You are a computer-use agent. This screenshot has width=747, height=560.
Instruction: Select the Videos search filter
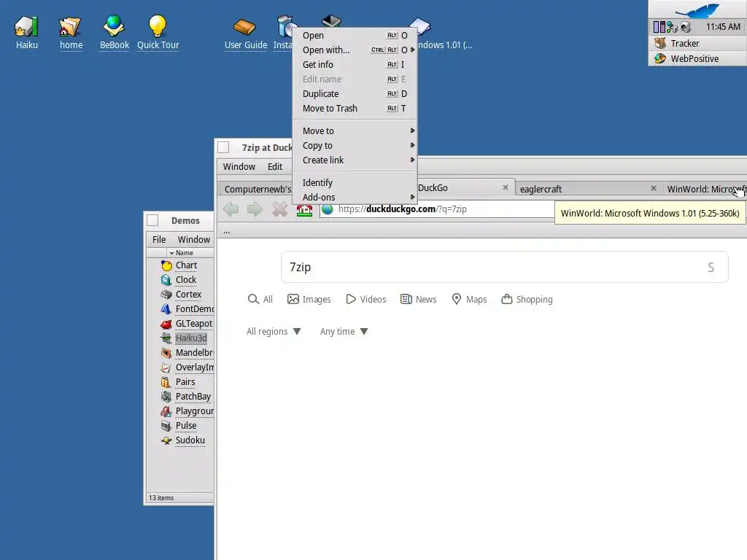(x=366, y=299)
